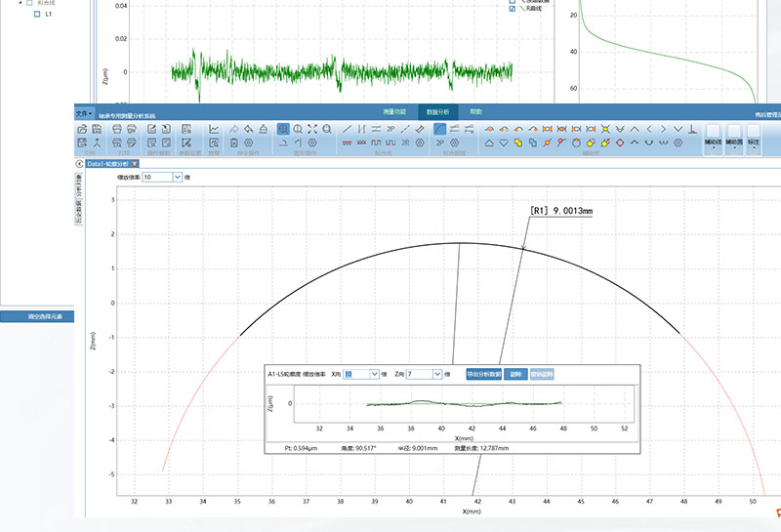Click the undo arrow icon

[x=249, y=129]
